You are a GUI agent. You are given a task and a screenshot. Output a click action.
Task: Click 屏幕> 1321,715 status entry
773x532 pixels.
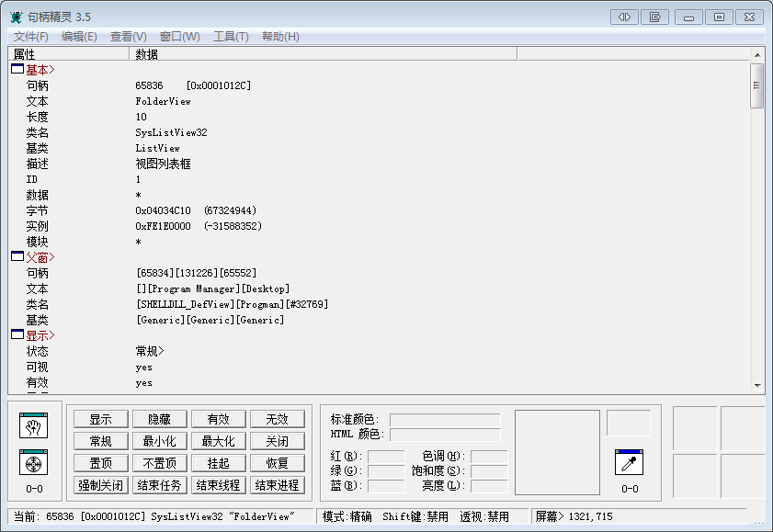(x=574, y=516)
